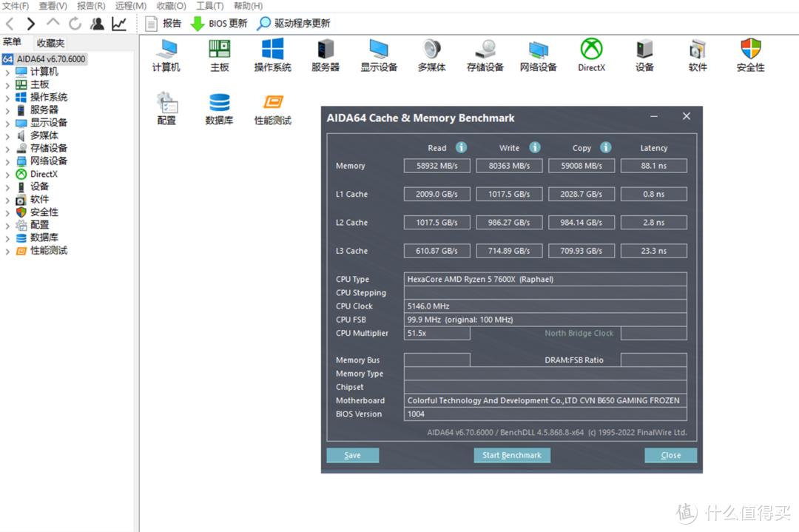Image resolution: width=799 pixels, height=532 pixels.
Task: Click the info icon next to Read
Action: click(x=460, y=147)
